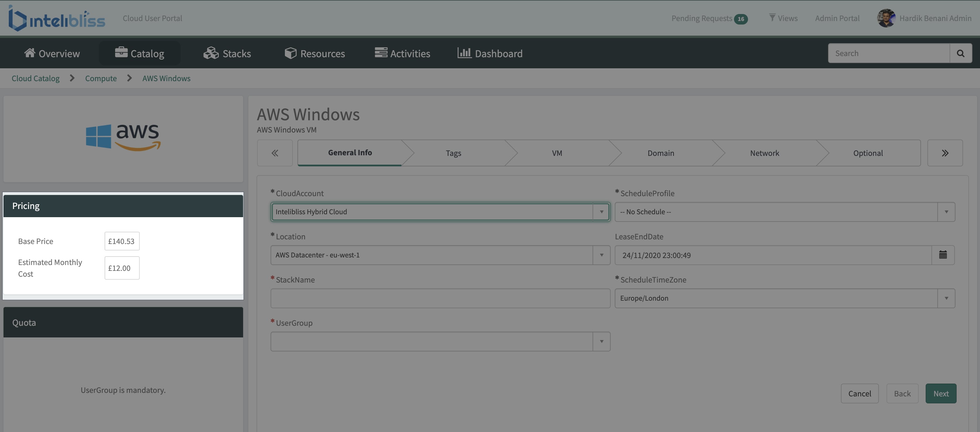Open Hardik Benani's profile avatar
The width and height of the screenshot is (980, 432).
[x=886, y=18]
